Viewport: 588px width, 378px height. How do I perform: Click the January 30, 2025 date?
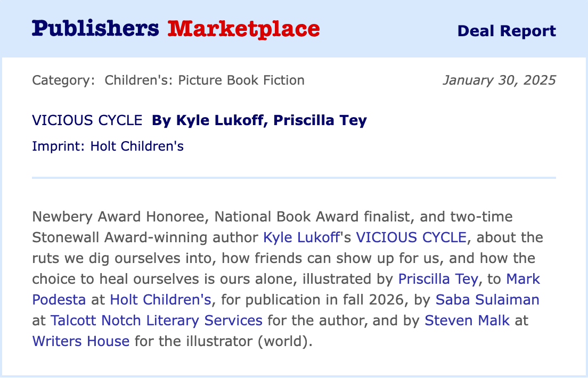click(x=499, y=80)
